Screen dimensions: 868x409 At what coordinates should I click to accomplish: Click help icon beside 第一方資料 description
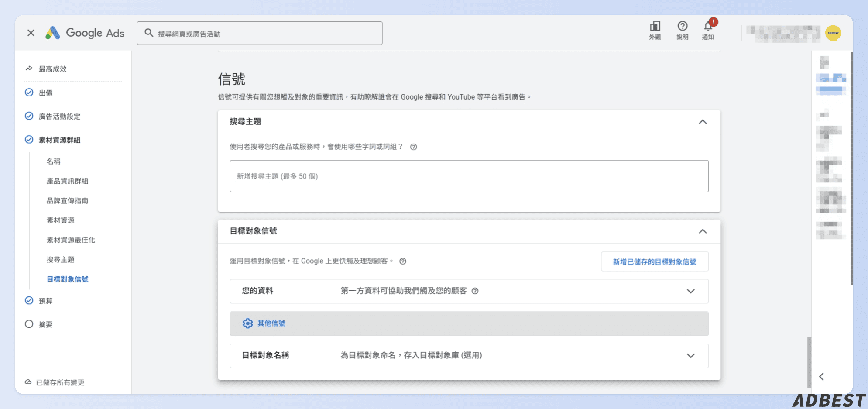coord(475,291)
